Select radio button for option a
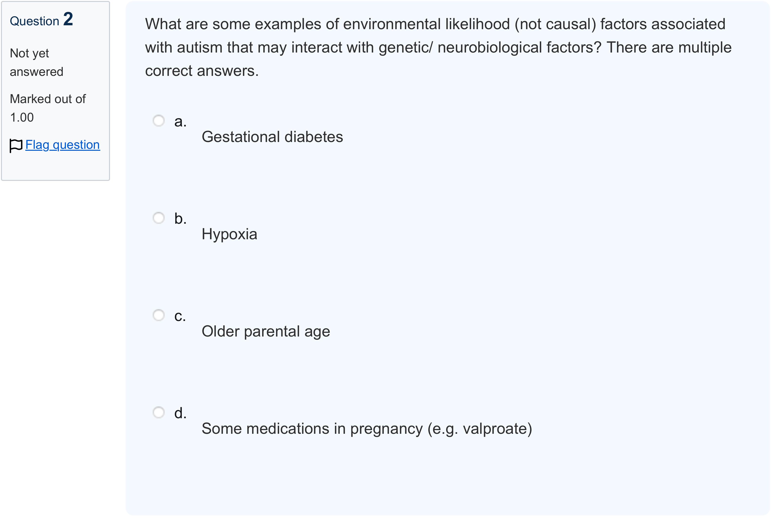This screenshot has width=771, height=532. click(158, 121)
